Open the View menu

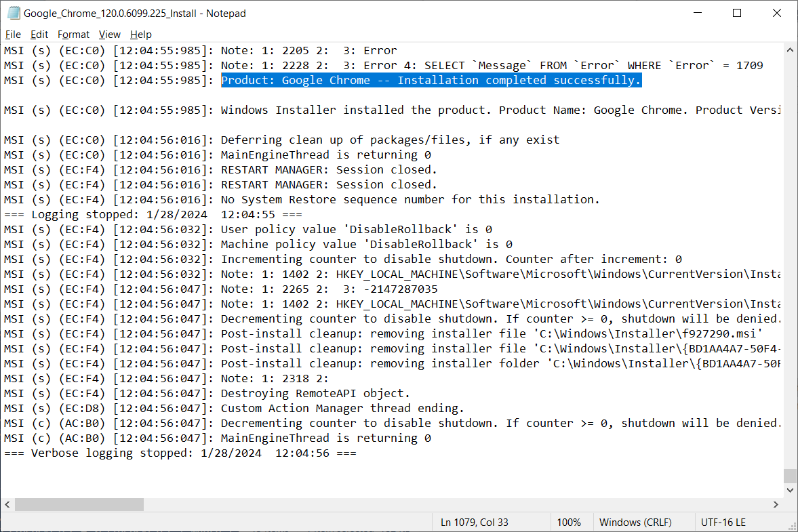coord(109,35)
